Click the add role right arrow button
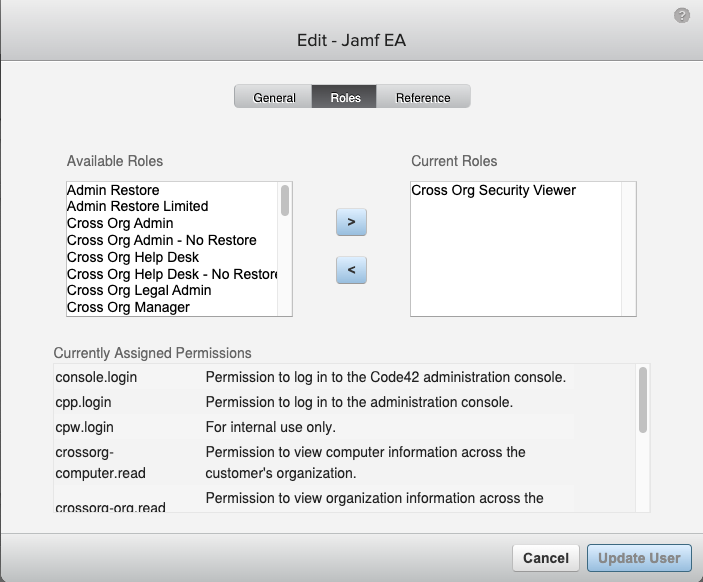This screenshot has width=703, height=582. coord(351,222)
